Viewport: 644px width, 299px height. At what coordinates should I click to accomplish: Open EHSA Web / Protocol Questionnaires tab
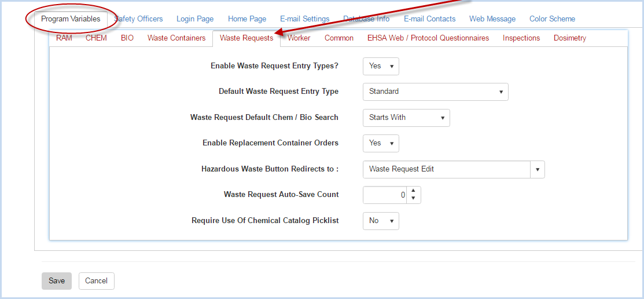tap(428, 38)
